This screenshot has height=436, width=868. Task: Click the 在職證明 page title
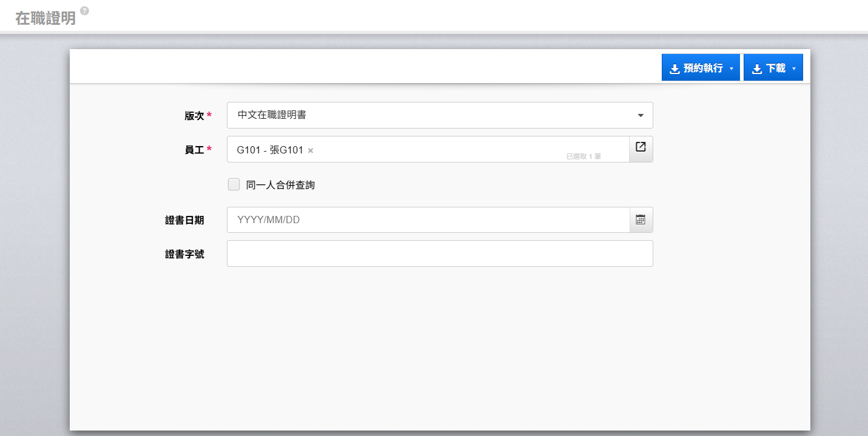coord(45,18)
